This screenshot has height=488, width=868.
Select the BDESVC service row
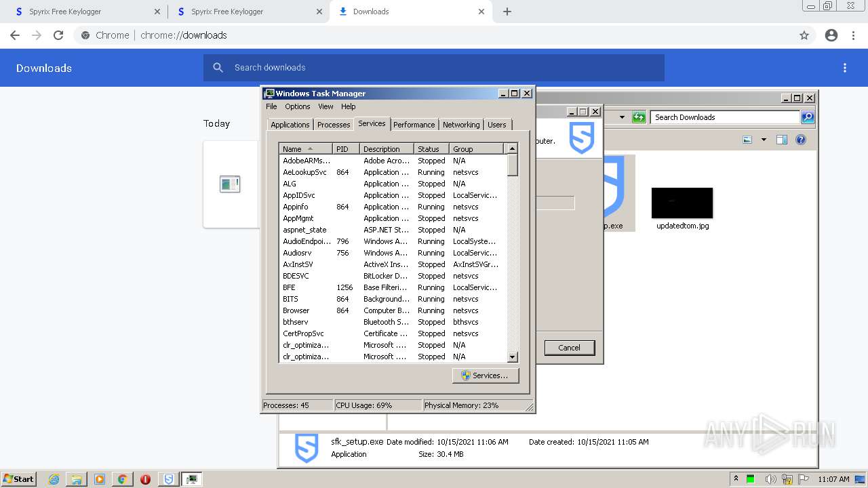tap(393, 276)
